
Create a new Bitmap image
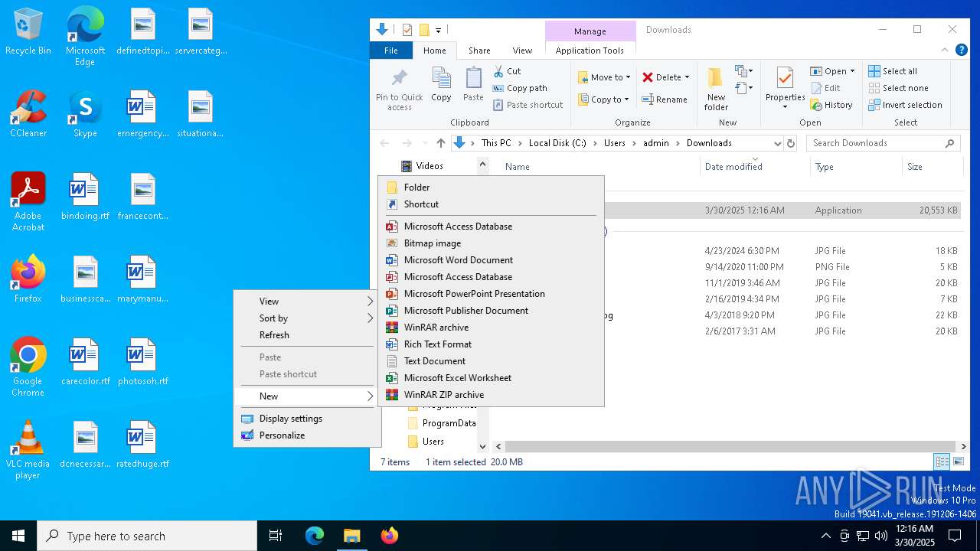(x=491, y=243)
